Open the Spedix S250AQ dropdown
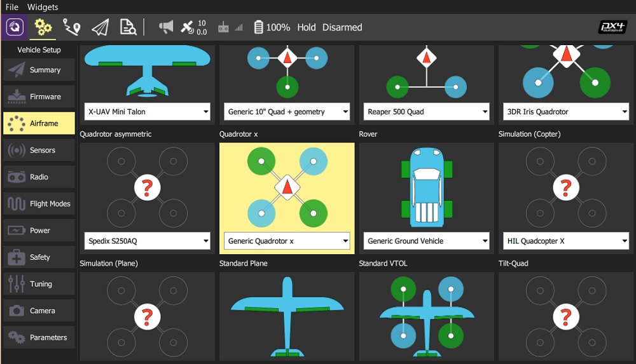636x364 pixels. click(147, 241)
